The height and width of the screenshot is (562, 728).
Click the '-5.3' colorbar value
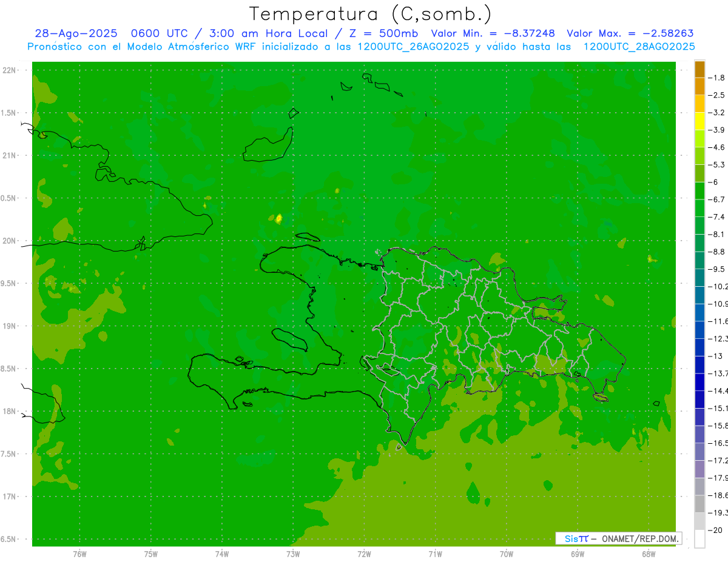(716, 165)
